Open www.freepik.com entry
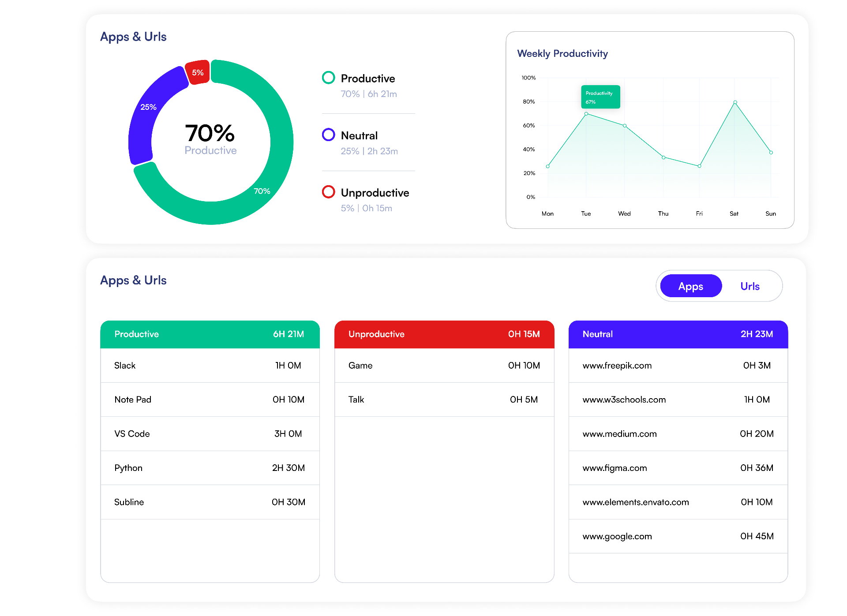This screenshot has width=847, height=616. click(x=678, y=366)
